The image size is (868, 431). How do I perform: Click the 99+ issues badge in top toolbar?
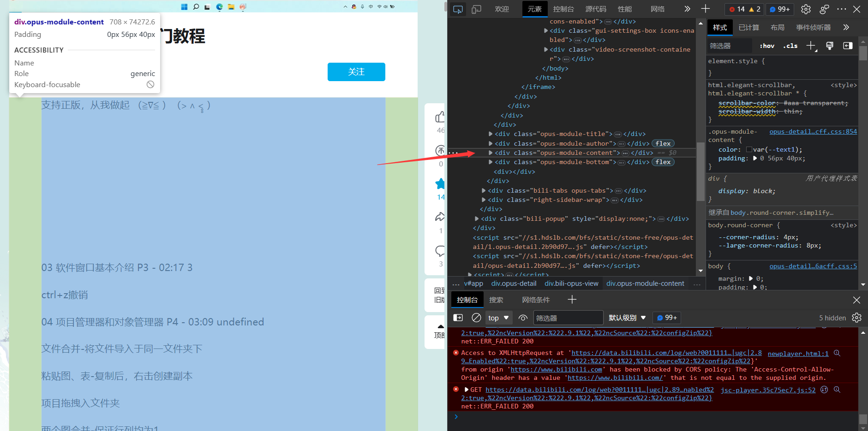click(780, 9)
